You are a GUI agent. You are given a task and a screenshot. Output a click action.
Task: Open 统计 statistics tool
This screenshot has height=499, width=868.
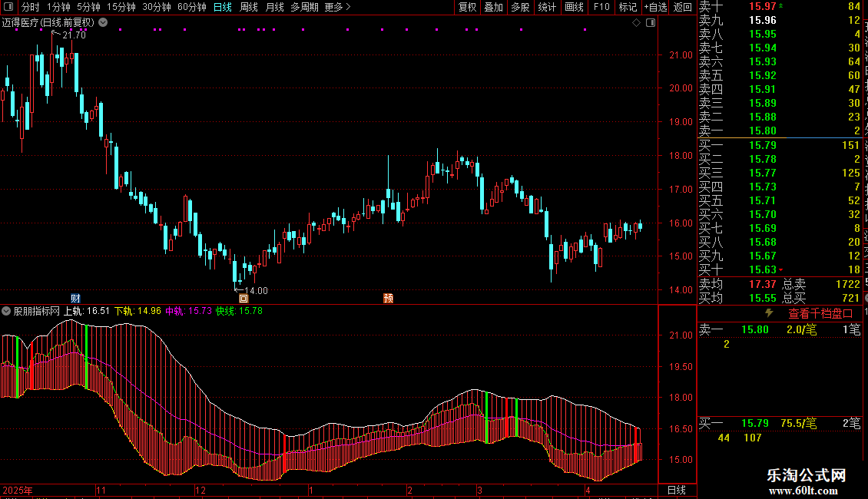coord(547,7)
